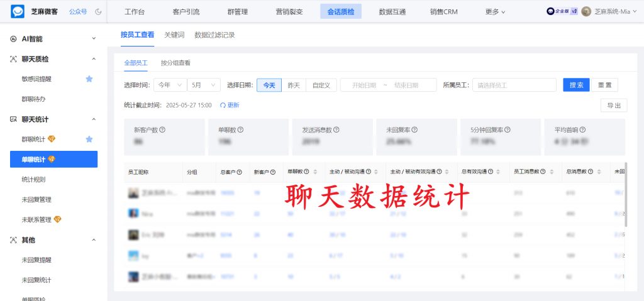Click help icon beside 新客户数 card
This screenshot has height=301, width=644.
coord(162,129)
